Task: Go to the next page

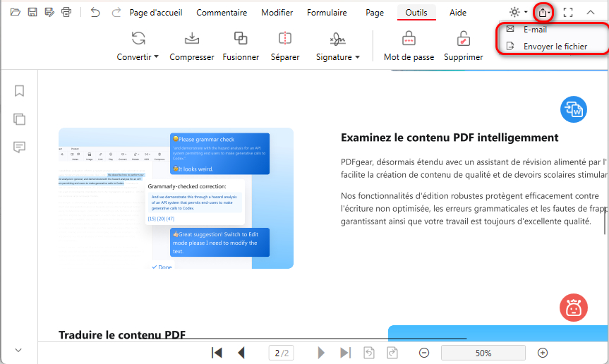Action: [321, 353]
